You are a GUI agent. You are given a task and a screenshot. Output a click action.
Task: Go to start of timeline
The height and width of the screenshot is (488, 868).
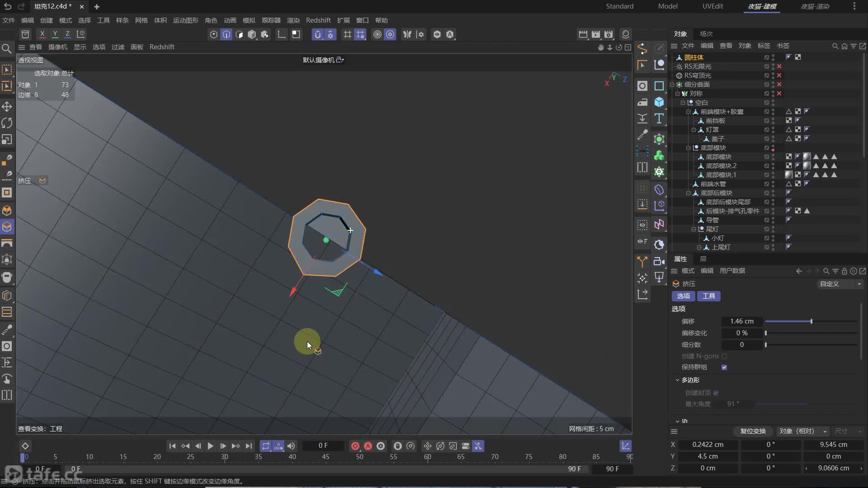point(172,446)
